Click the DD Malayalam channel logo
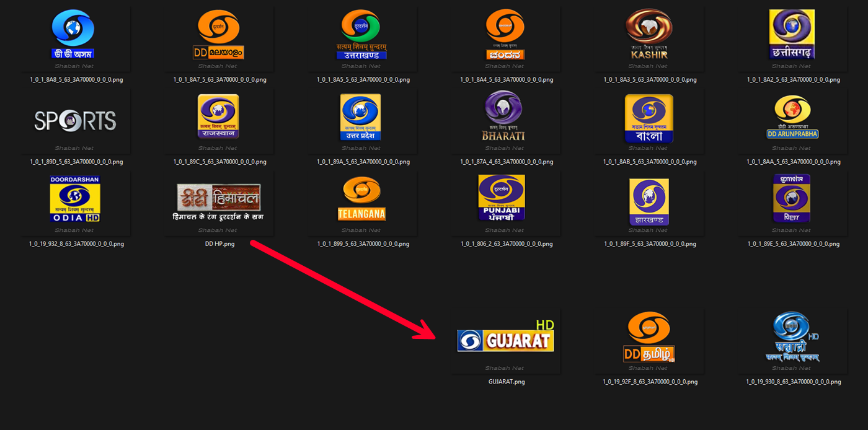 click(218, 35)
